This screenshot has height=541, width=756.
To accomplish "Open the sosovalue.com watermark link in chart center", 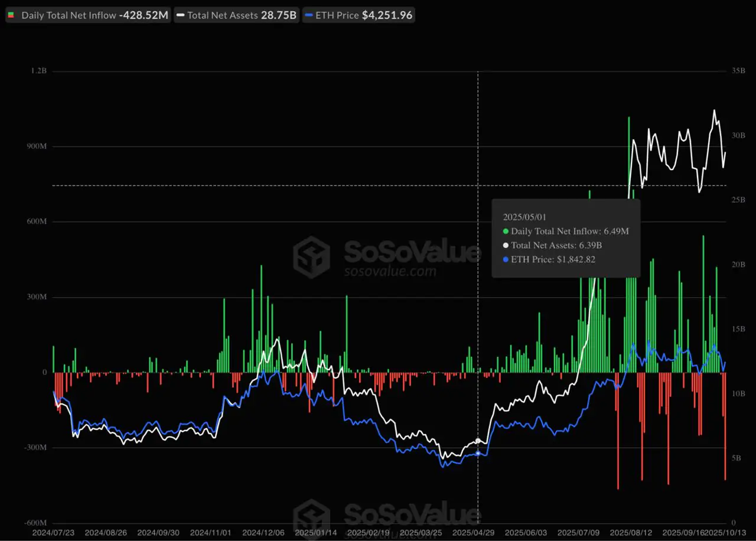I will (x=390, y=272).
